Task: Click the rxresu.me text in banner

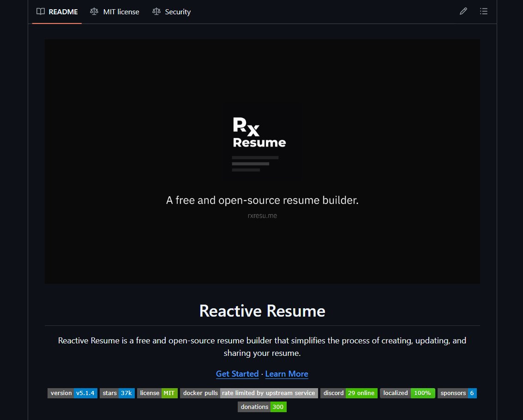Action: (262, 216)
